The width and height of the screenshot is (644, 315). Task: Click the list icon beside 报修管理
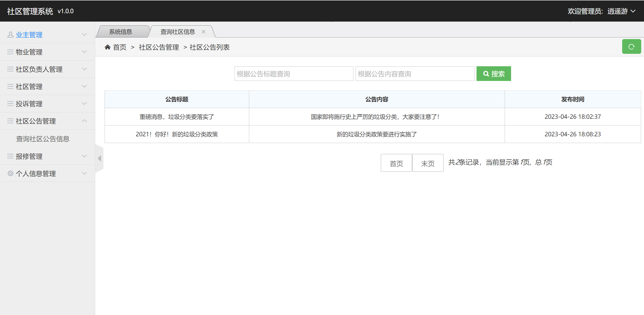click(x=10, y=156)
